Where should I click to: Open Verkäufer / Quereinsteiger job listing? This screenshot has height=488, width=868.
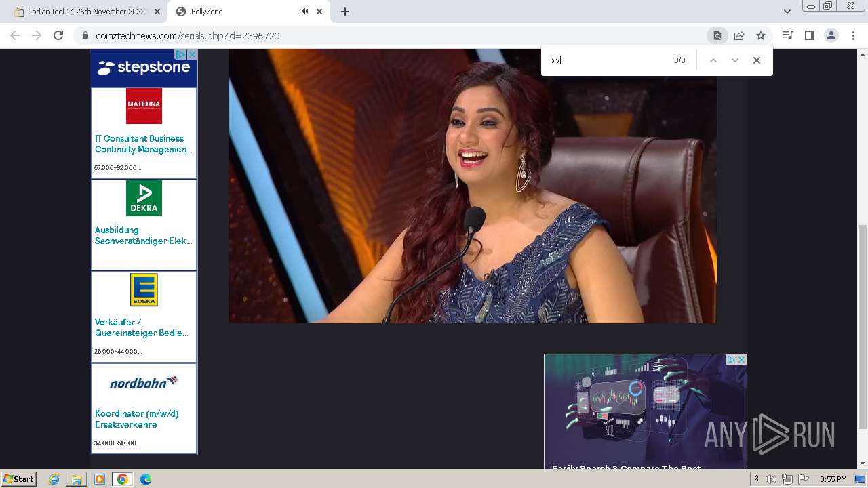tap(142, 327)
